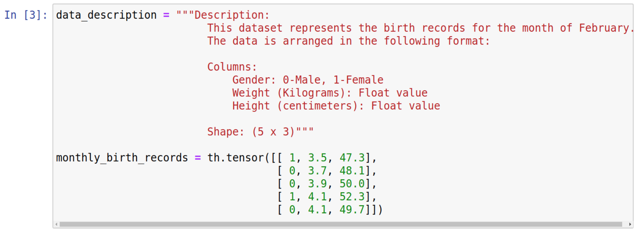The width and height of the screenshot is (644, 235).
Task: Click the value 52.3 in the tensor
Action: tap(352, 197)
